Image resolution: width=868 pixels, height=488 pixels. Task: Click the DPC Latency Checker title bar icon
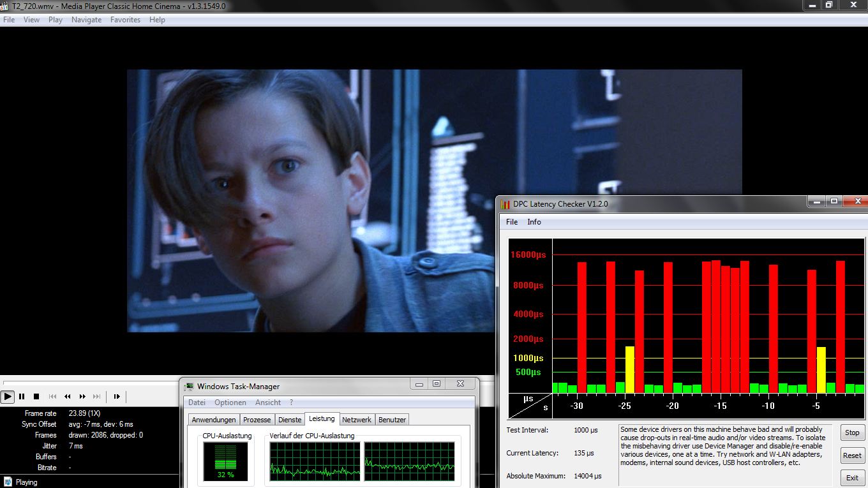point(505,204)
